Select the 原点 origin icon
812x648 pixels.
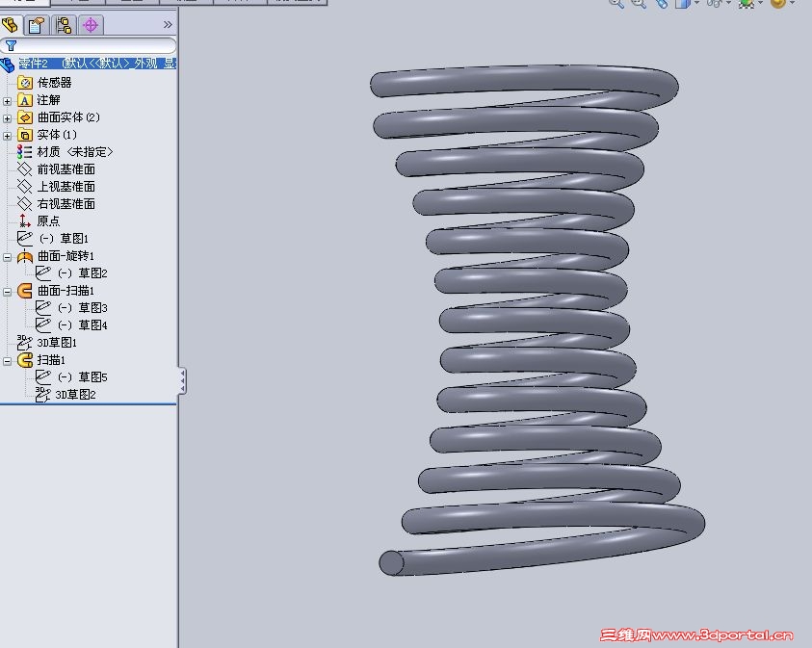[24, 221]
